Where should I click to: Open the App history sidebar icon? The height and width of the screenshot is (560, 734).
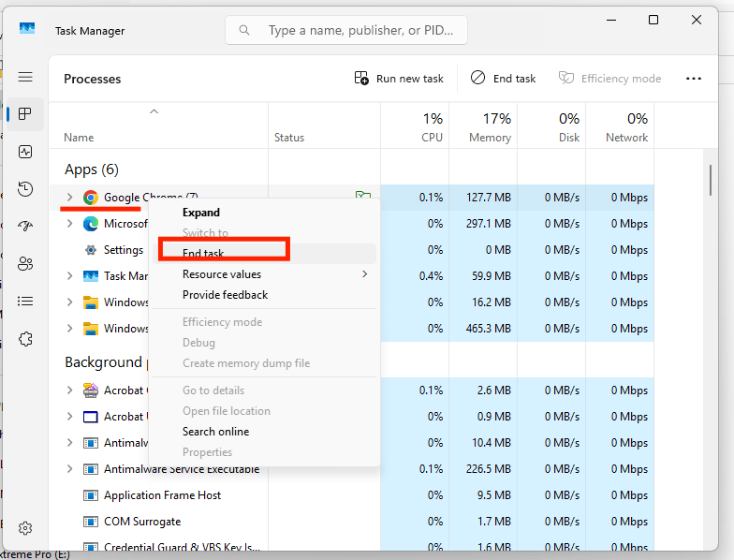pos(25,189)
